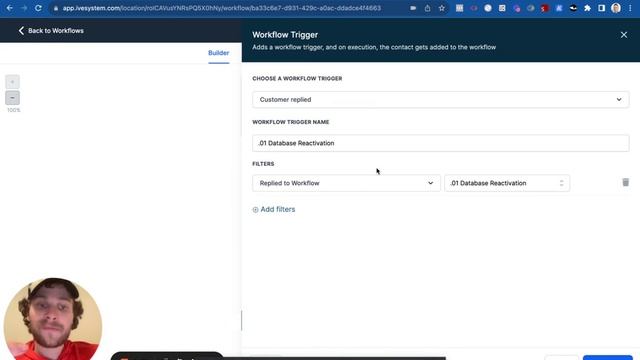Viewport: 640px width, 360px height.
Task: Click the Back to Workflows link
Action: tap(51, 31)
